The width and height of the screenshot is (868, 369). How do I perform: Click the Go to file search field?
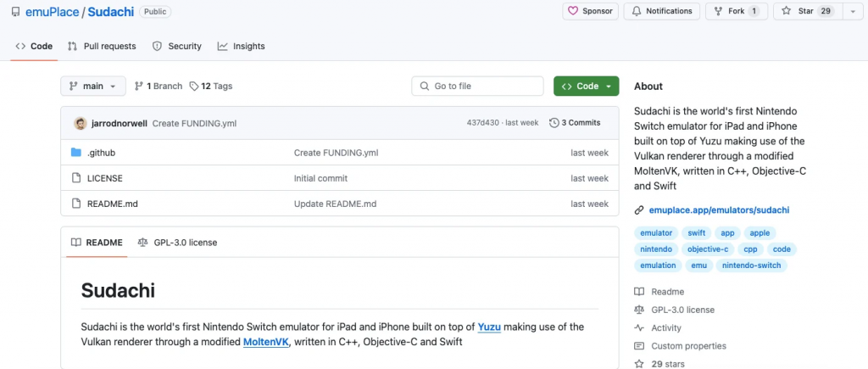click(477, 86)
